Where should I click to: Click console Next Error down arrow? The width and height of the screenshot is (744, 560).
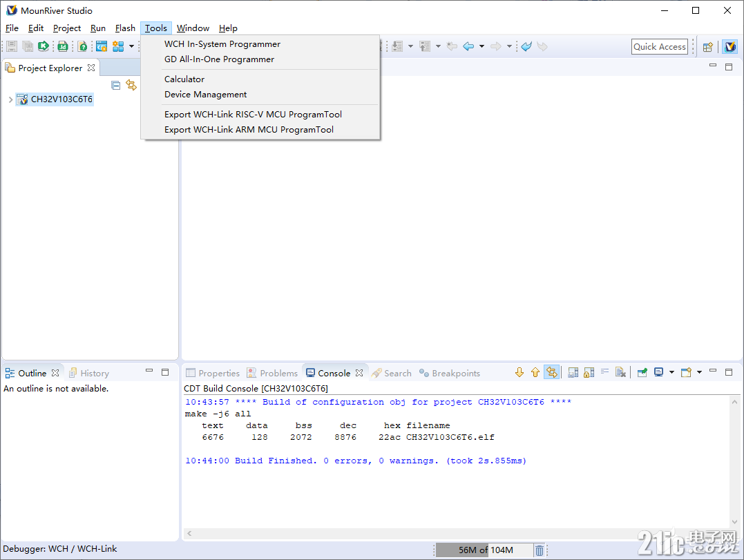tap(519, 373)
